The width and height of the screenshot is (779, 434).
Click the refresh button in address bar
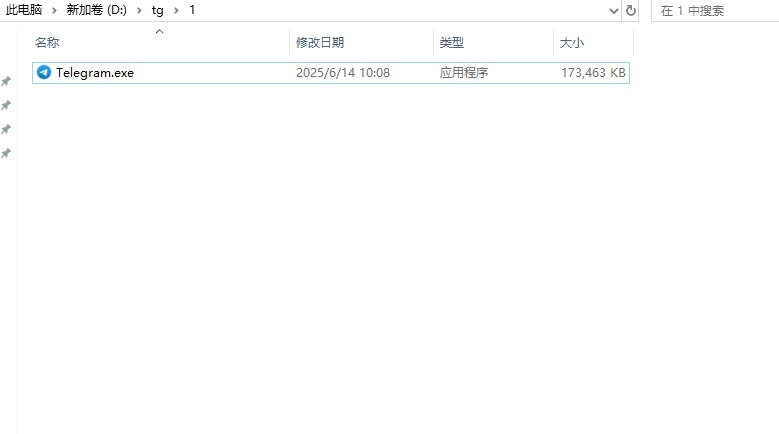coord(630,10)
